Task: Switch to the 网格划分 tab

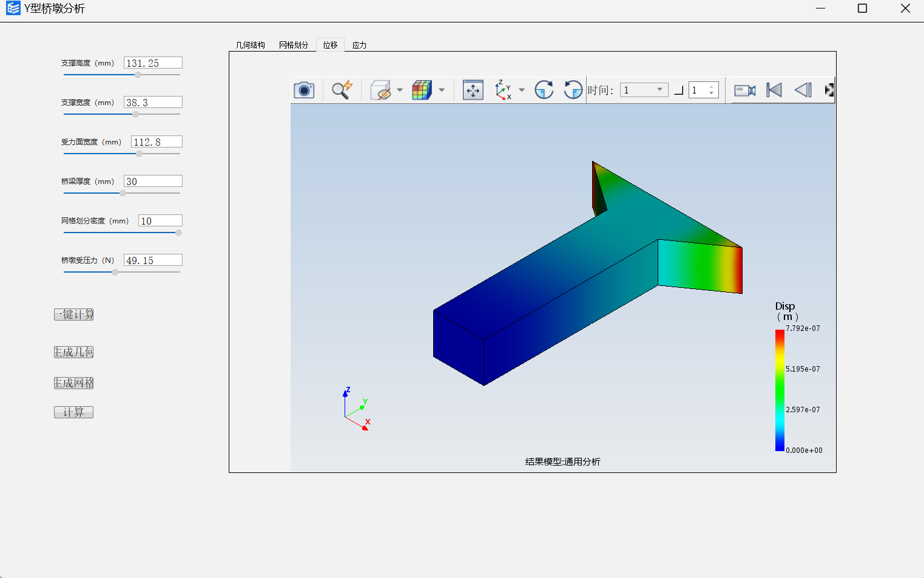Action: 294,45
